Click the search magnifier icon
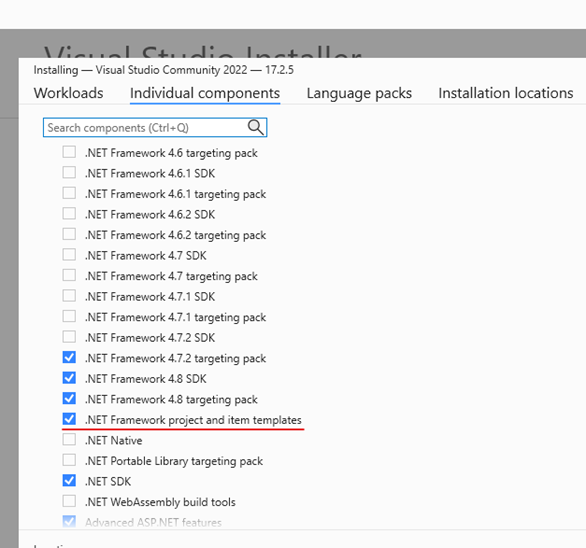Viewport: 586px width, 548px height. 256,127
